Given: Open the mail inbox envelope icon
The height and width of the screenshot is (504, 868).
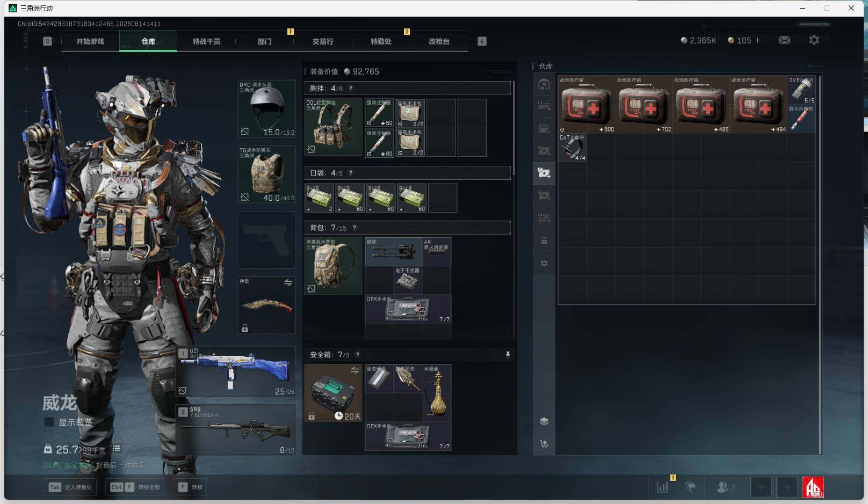Looking at the screenshot, I should [784, 40].
